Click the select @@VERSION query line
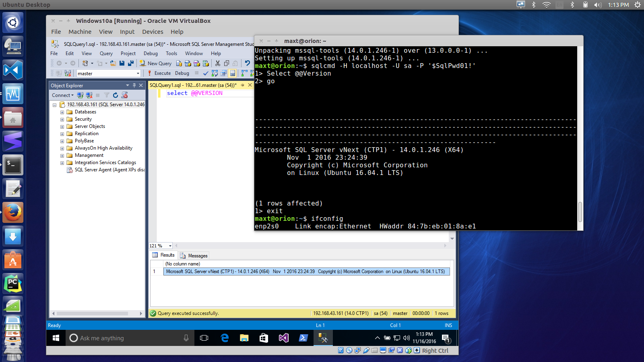This screenshot has height=362, width=644. click(195, 93)
